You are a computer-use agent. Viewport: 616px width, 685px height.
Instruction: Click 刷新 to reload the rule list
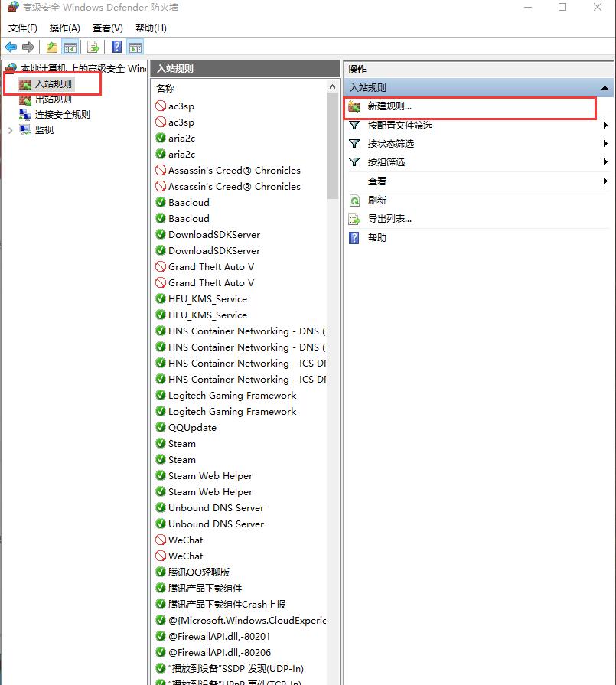377,201
